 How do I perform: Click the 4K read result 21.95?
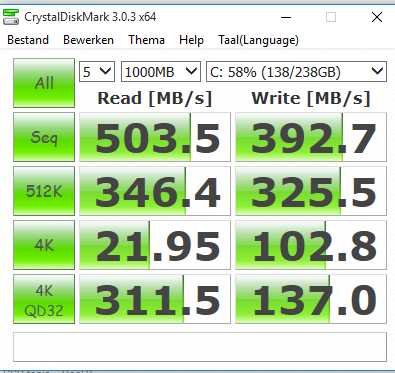(x=155, y=245)
